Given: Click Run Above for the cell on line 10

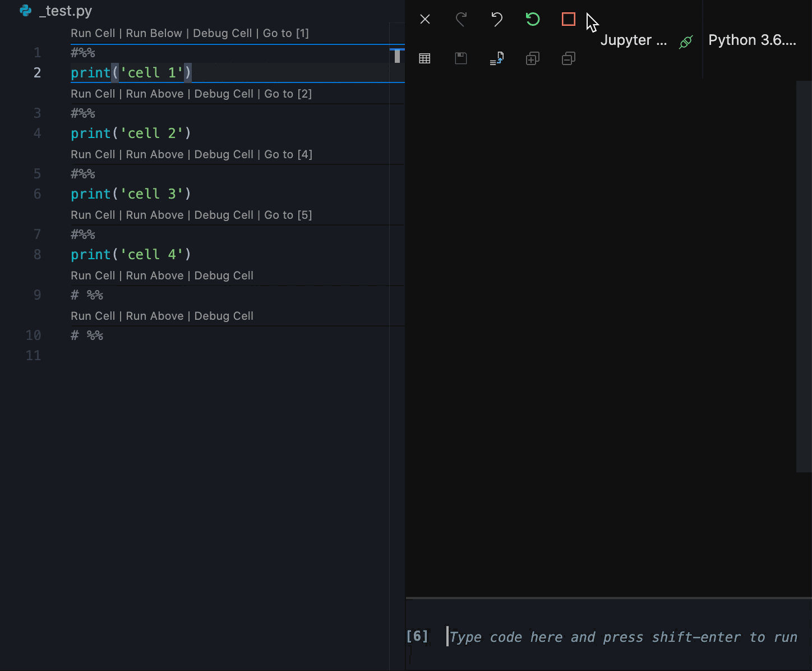Looking at the screenshot, I should click(x=155, y=316).
